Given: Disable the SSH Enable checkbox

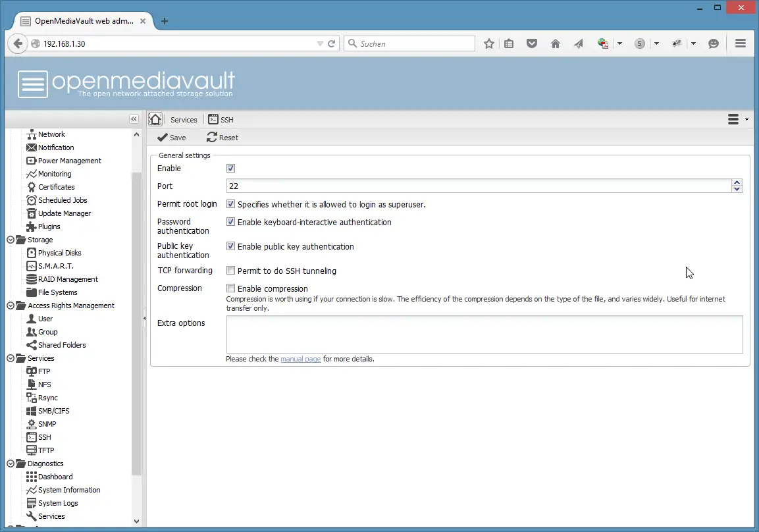Looking at the screenshot, I should [231, 168].
